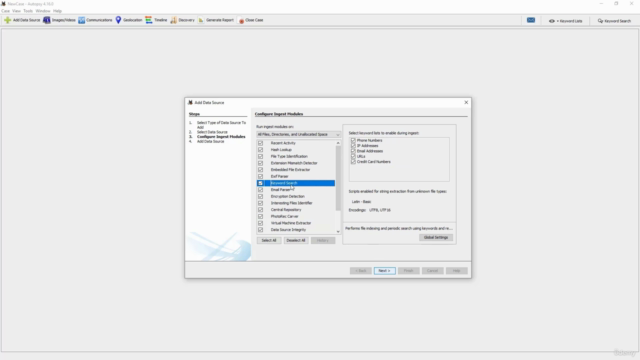
Task: Toggle the Embedded File Extractor checkbox
Action: pyautogui.click(x=260, y=170)
